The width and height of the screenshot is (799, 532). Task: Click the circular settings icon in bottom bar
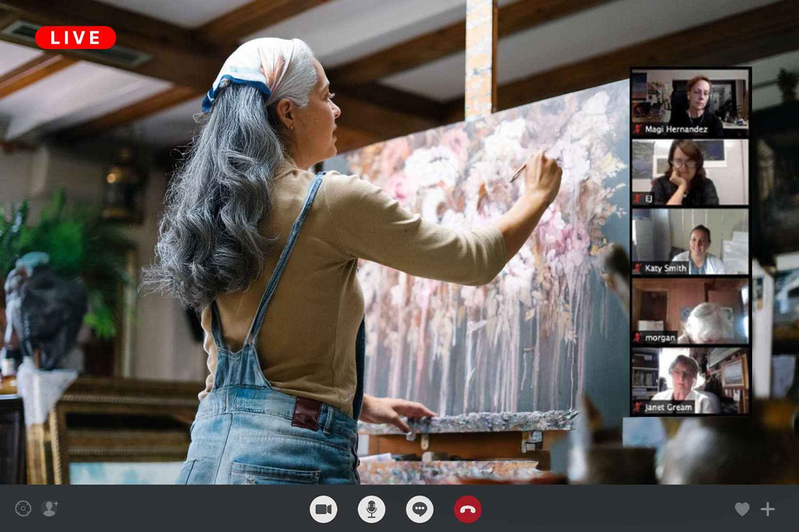(x=23, y=509)
